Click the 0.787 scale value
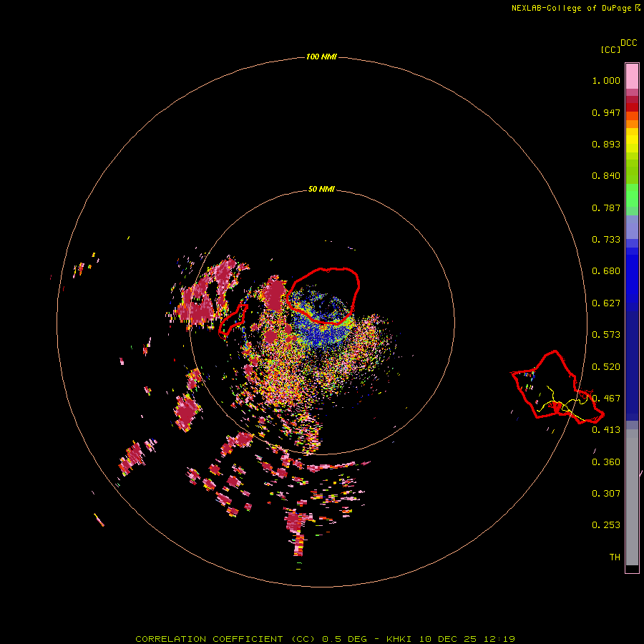The width and height of the screenshot is (644, 644). 606,208
